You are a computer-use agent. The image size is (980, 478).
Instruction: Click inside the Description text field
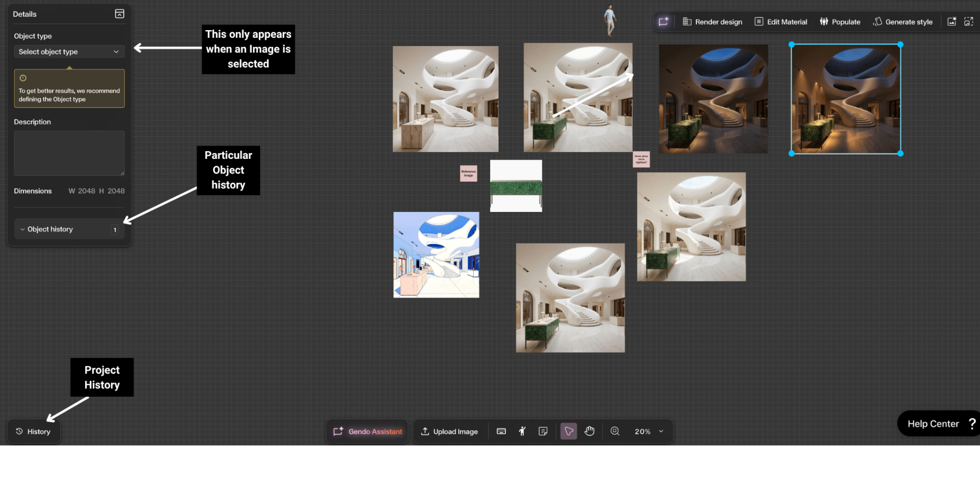click(x=69, y=153)
